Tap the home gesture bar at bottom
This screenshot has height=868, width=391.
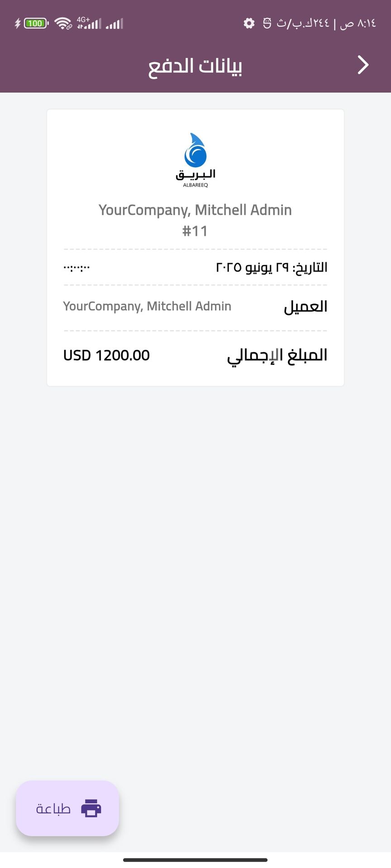point(195,860)
